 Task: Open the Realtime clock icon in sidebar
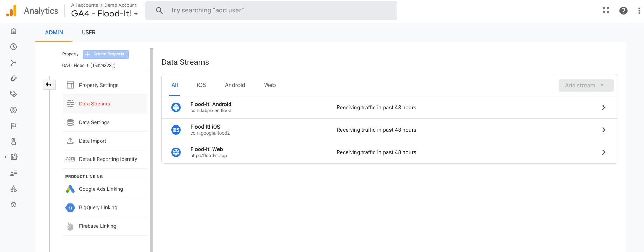[14, 47]
